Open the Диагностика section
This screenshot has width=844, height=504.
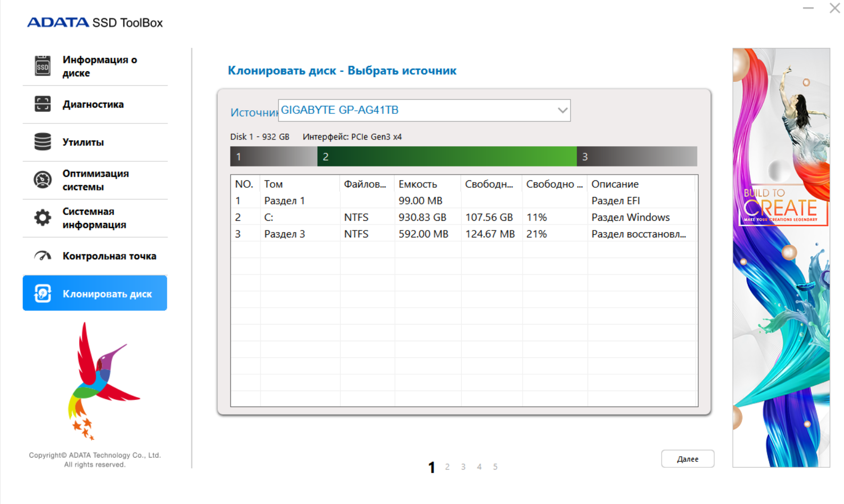[x=95, y=104]
